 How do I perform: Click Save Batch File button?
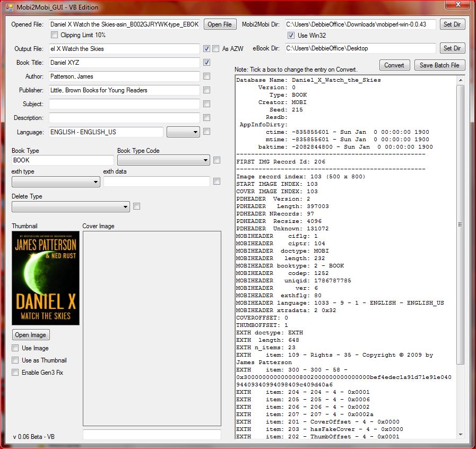(440, 65)
